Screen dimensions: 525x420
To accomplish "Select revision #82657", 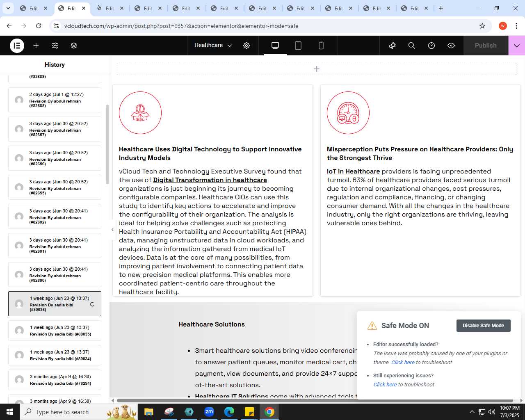I will (x=55, y=129).
